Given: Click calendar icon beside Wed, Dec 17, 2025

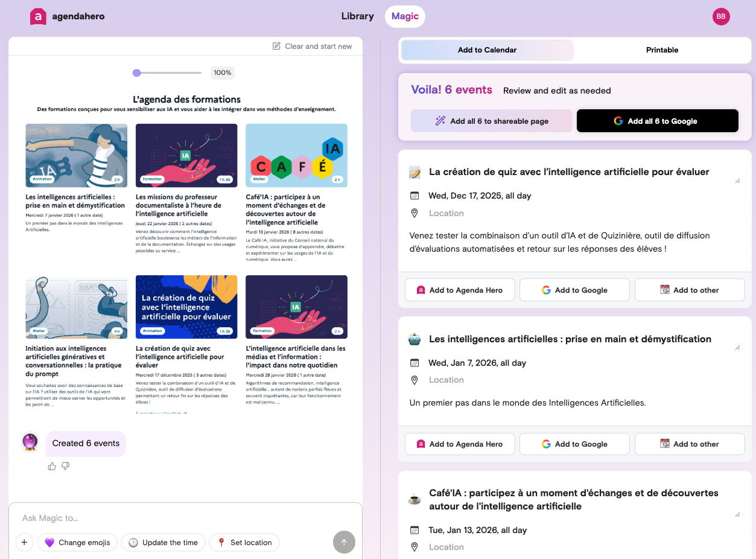Looking at the screenshot, I should [415, 196].
